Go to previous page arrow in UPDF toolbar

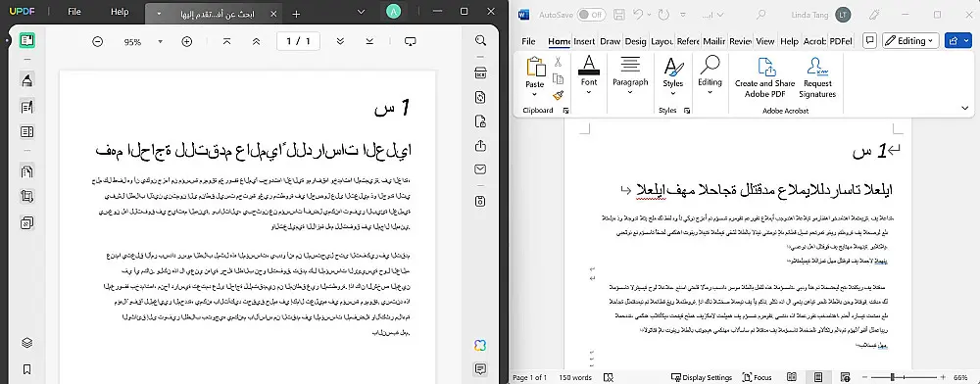[x=256, y=41]
